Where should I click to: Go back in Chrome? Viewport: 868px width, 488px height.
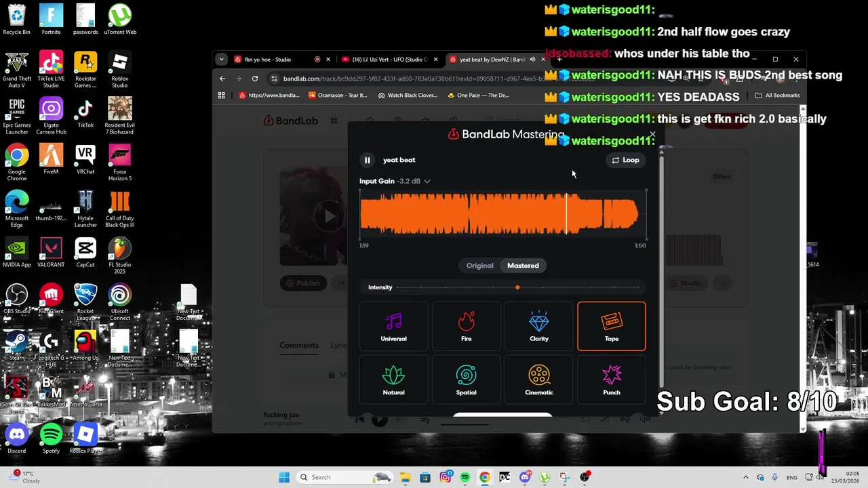click(x=222, y=79)
